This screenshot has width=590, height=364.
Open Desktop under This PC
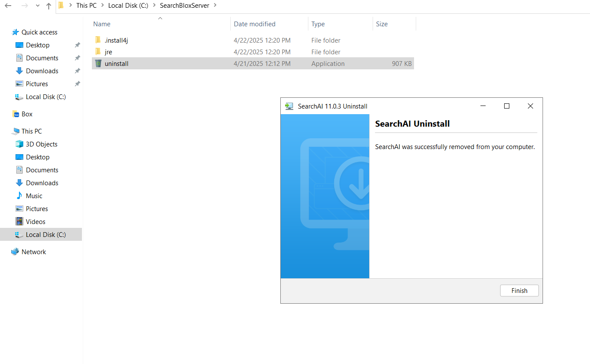coord(38,157)
